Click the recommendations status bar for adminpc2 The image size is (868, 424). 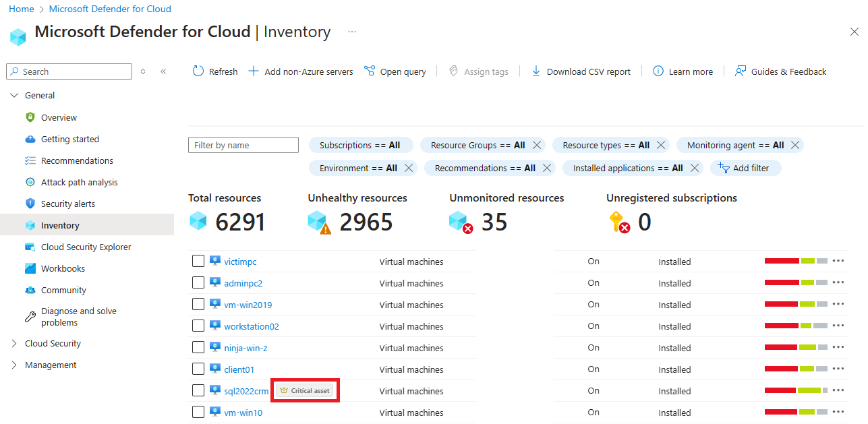tap(796, 282)
